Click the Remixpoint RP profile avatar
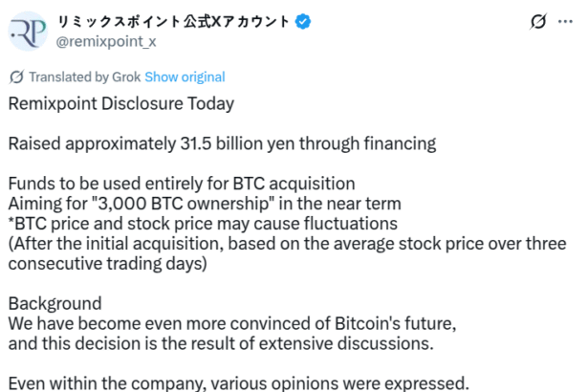The height and width of the screenshot is (392, 588). click(31, 30)
